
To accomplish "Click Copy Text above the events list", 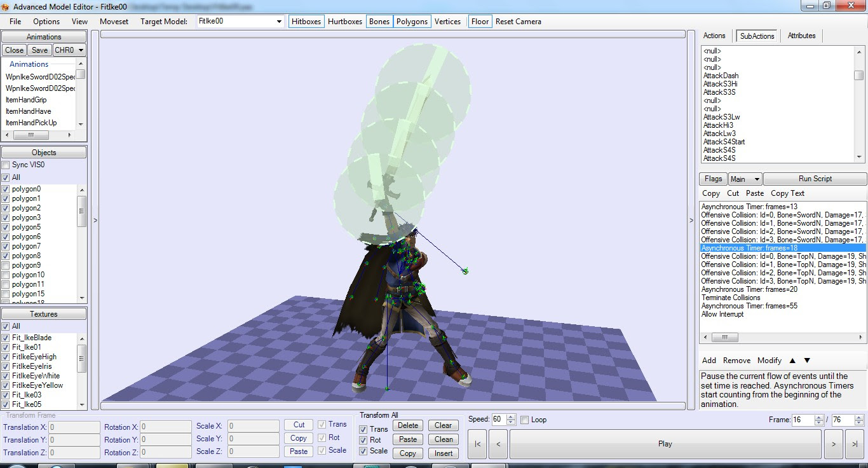I will tap(787, 193).
